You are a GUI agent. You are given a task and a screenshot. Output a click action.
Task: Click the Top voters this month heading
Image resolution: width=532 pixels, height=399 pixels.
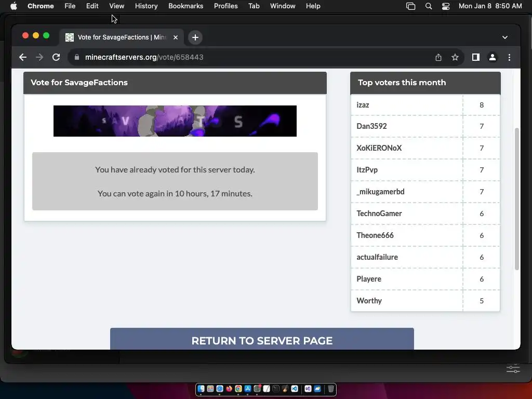coord(402,83)
